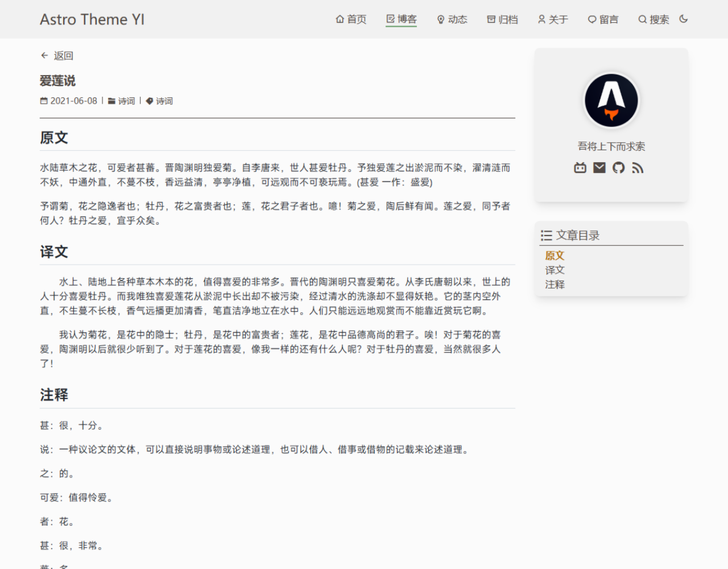Toggle dark mode with the moon icon
The width and height of the screenshot is (728, 569).
pyautogui.click(x=684, y=19)
